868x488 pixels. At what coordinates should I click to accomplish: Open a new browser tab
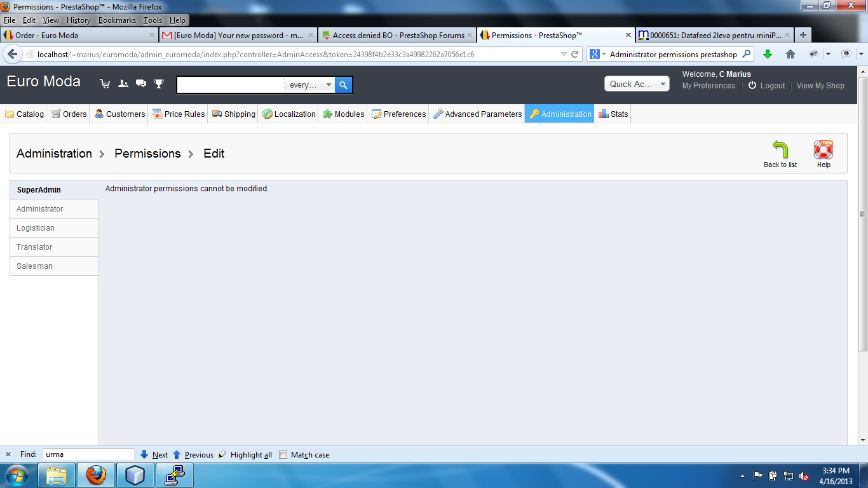(x=803, y=36)
